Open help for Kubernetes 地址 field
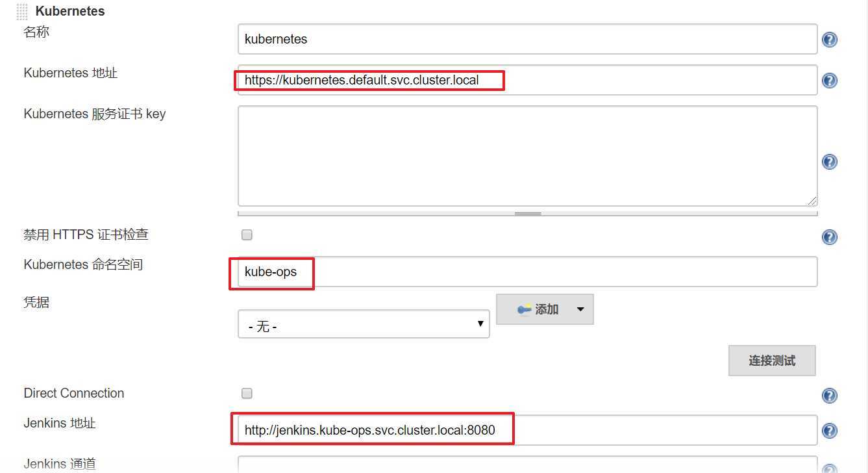868x473 pixels. pyautogui.click(x=829, y=81)
